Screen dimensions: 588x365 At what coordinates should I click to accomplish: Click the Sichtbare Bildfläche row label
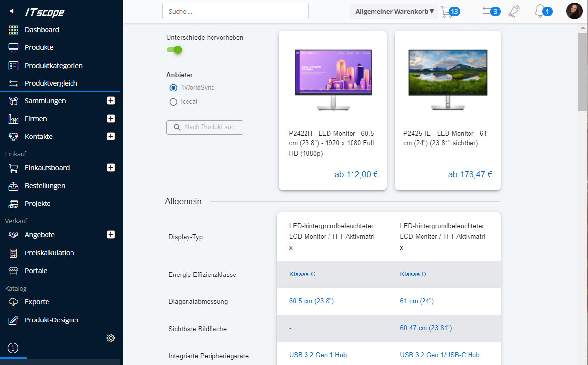197,329
